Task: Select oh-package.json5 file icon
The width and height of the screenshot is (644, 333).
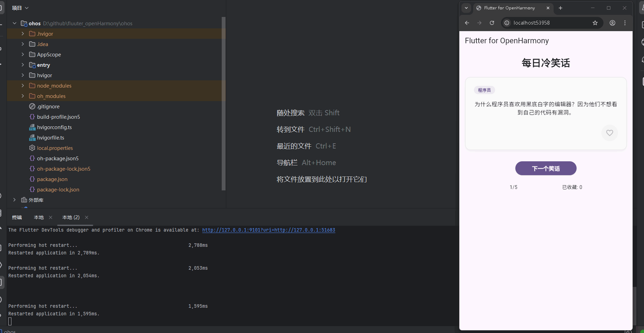Action: coord(32,158)
